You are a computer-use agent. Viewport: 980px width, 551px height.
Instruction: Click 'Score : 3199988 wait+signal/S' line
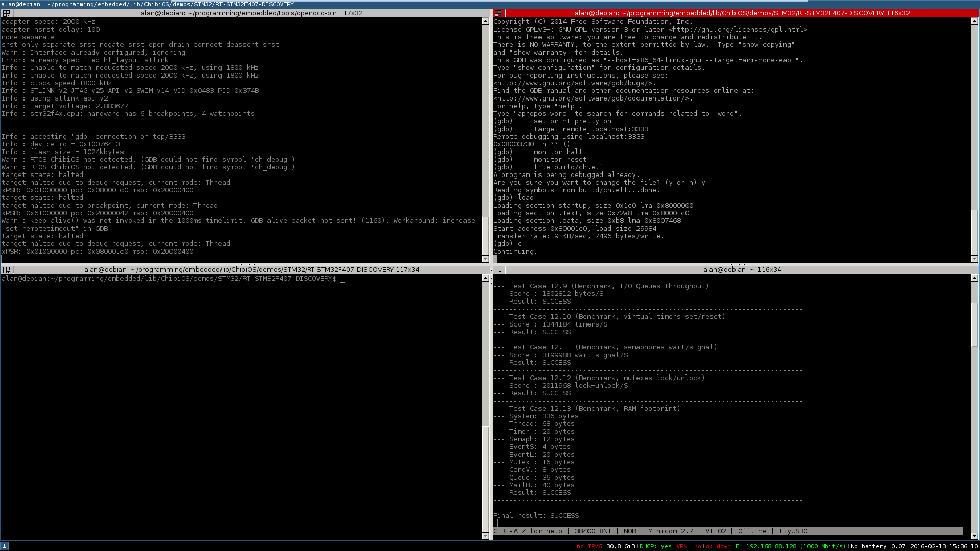pyautogui.click(x=560, y=355)
